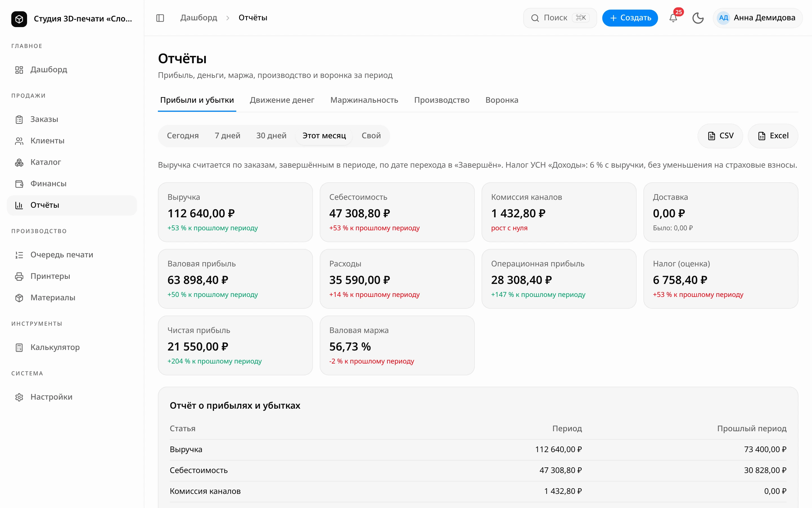Select the Сегодня period

pos(183,136)
